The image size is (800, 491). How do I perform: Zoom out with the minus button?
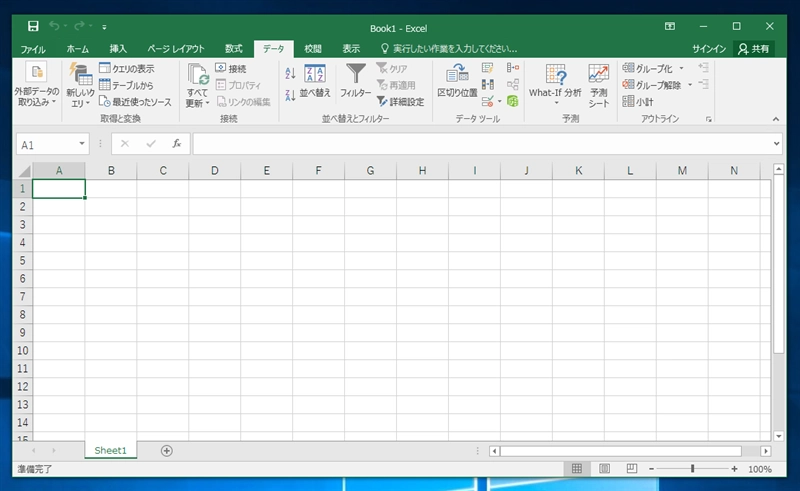652,469
